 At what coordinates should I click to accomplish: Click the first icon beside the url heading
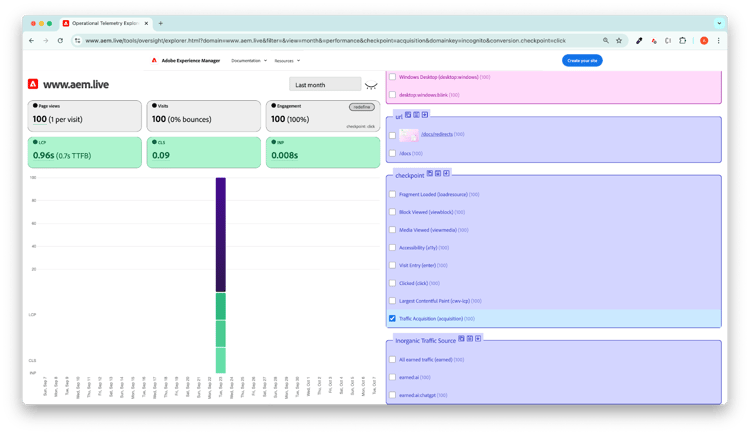(409, 115)
